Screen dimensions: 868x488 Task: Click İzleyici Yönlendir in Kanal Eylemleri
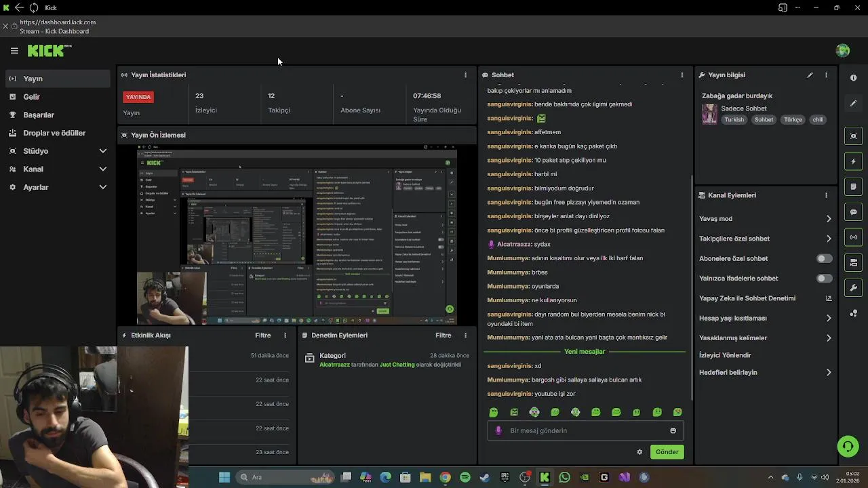click(725, 355)
